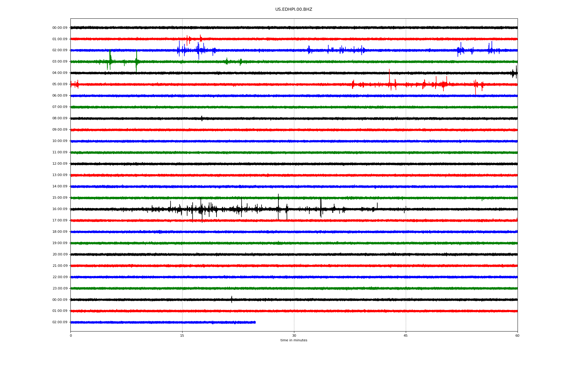Click the 05:00:09 time label
The height and width of the screenshot is (368, 588).
point(60,84)
